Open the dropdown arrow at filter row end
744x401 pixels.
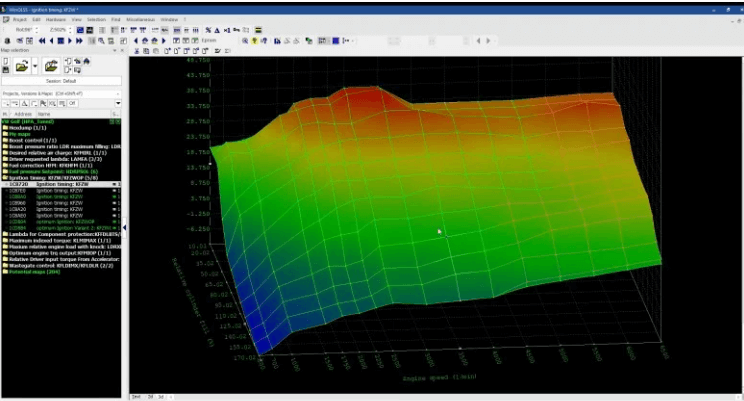(x=118, y=103)
